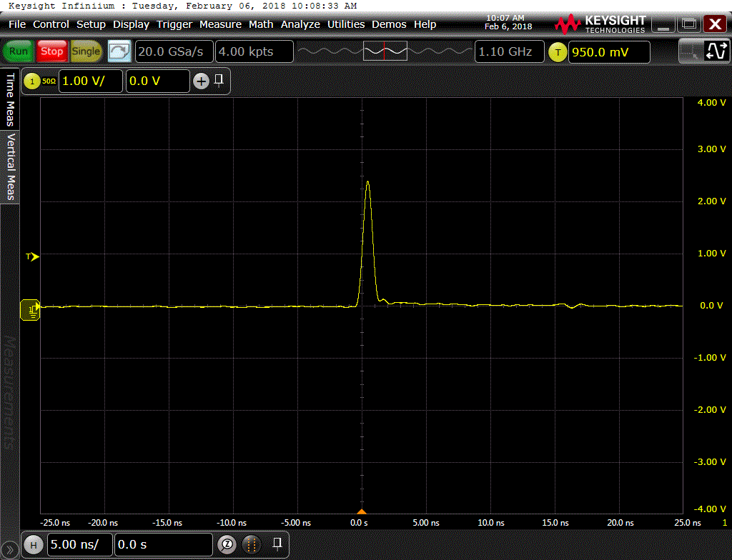The height and width of the screenshot is (560, 732).
Task: Clear the display with the refresh icon
Action: pyautogui.click(x=119, y=51)
